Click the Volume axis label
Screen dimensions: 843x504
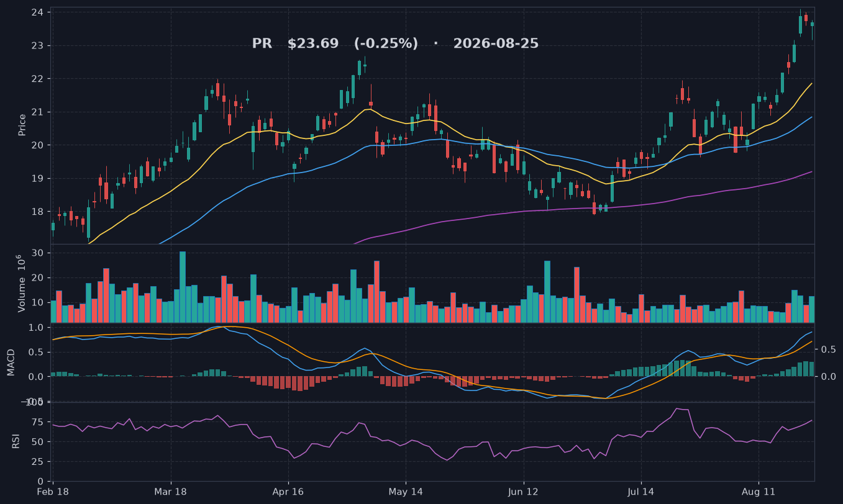tap(22, 285)
